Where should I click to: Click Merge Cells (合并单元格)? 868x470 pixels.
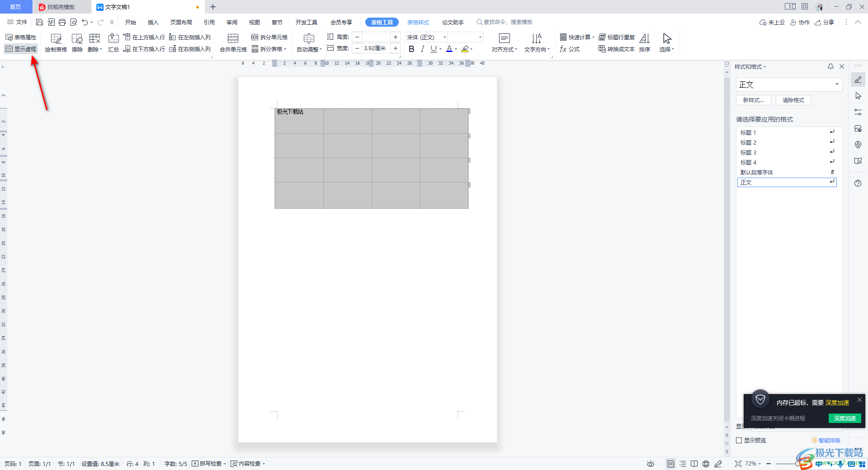click(x=233, y=43)
